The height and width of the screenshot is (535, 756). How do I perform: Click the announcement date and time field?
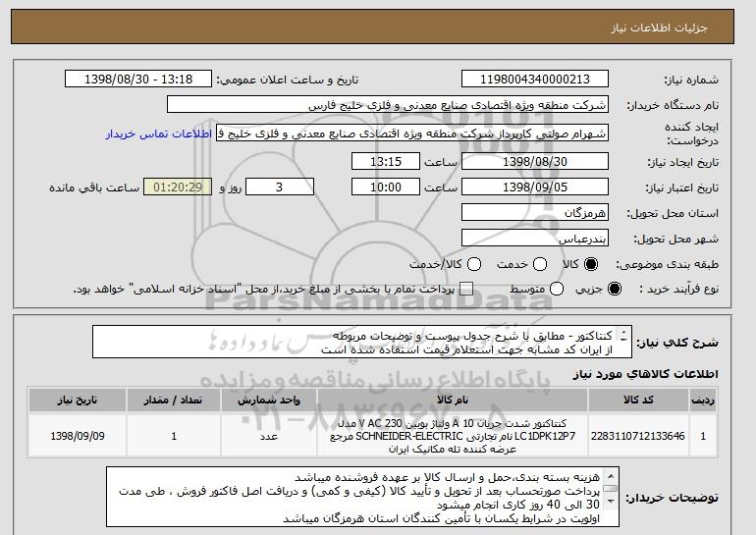(138, 80)
